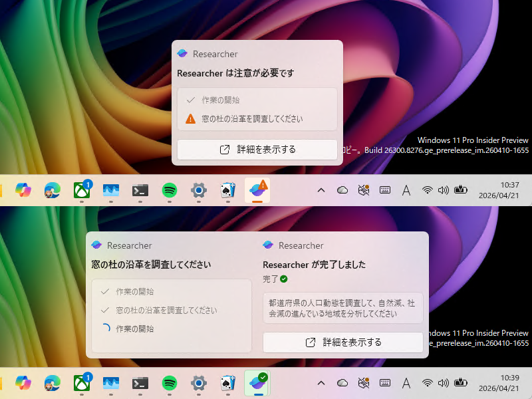Show hidden icons chevron in lower tray
This screenshot has width=532, height=399.
(x=321, y=384)
